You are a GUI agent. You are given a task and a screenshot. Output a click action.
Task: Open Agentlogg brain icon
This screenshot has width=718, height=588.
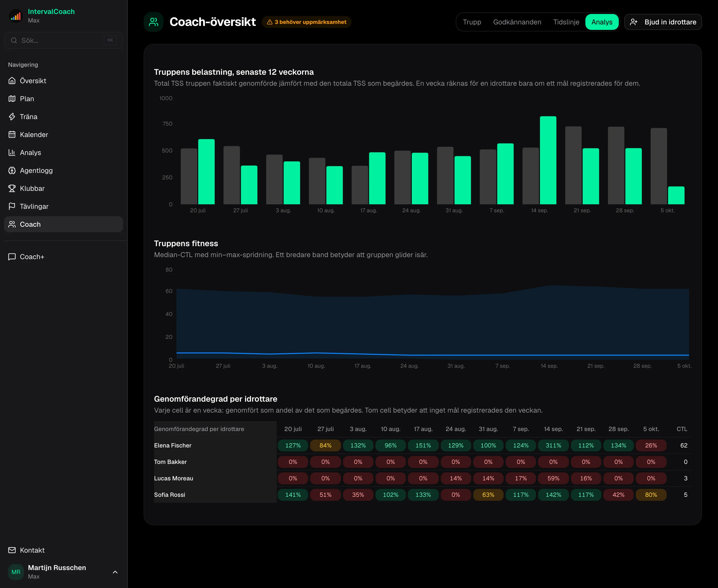point(12,170)
